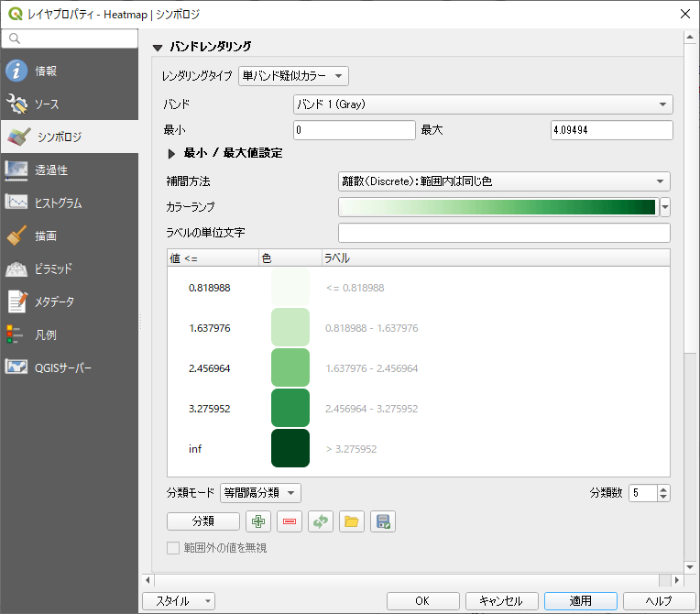Screen dimensions: 700x614
Task: Click the ラベルの単位文字 input field
Action: (x=504, y=233)
